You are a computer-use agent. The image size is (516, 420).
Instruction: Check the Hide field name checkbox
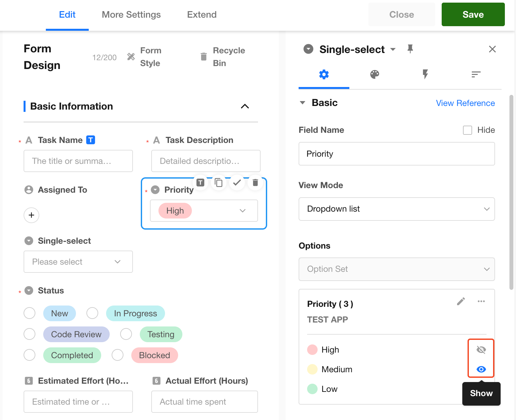pyautogui.click(x=468, y=130)
